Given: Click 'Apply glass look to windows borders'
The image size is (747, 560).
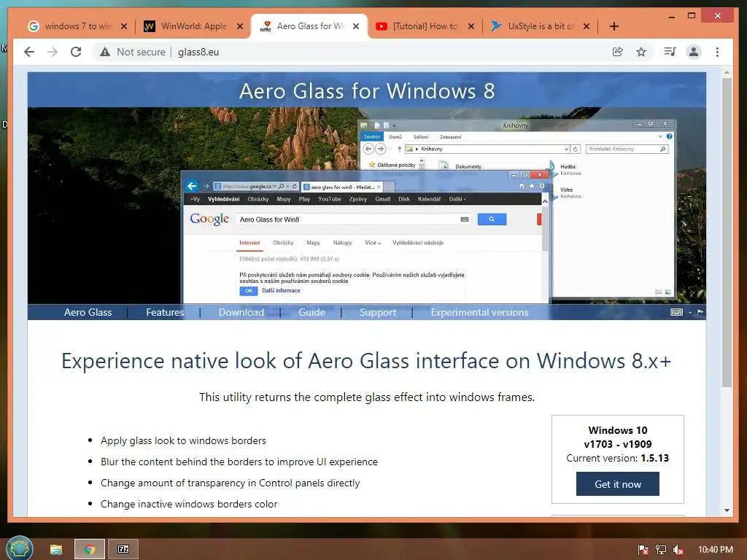Looking at the screenshot, I should (183, 441).
